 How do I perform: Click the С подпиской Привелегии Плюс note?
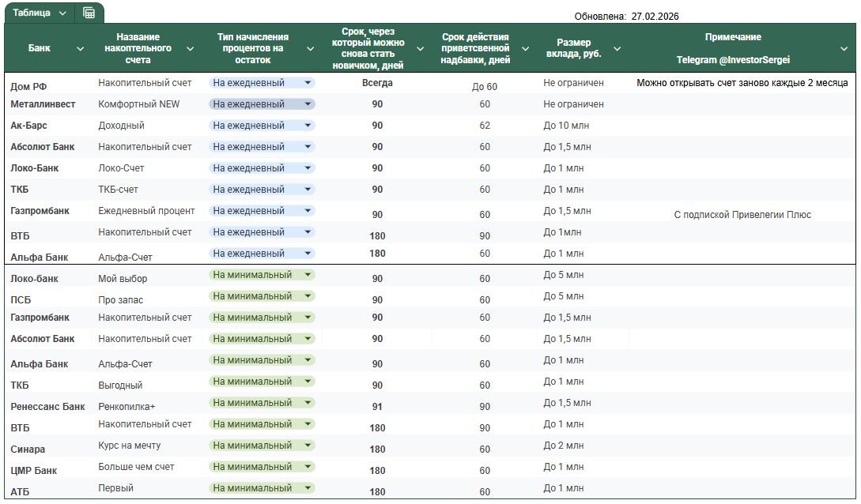(x=742, y=215)
